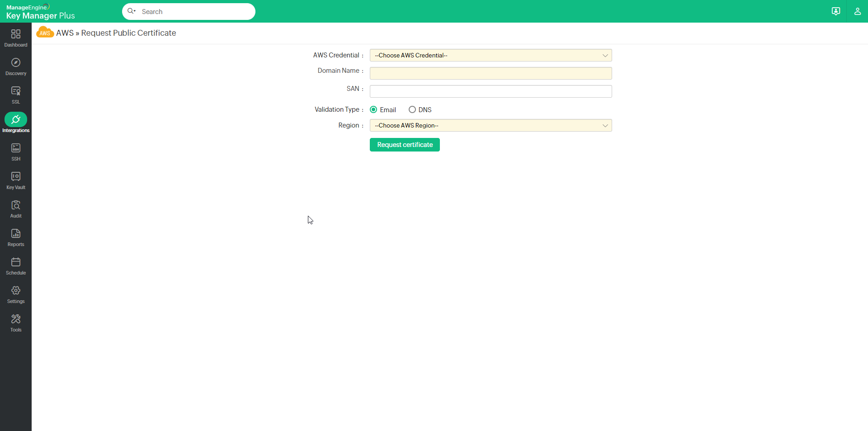
Task: View the Audit section
Action: [x=16, y=209]
